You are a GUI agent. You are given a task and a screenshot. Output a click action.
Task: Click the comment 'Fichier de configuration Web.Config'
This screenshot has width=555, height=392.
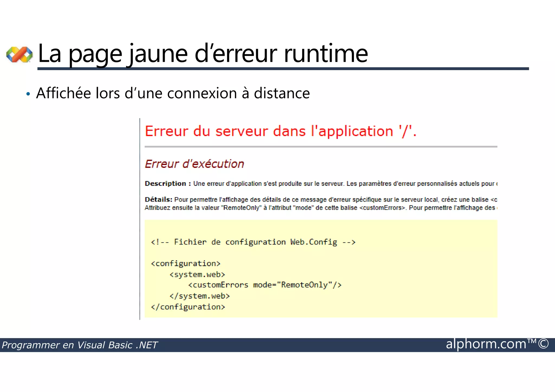point(253,242)
